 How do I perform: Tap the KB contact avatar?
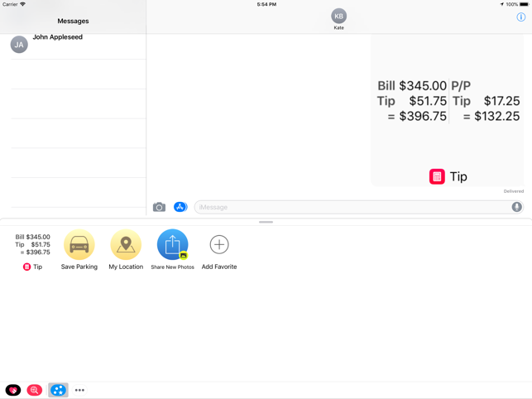coord(338,16)
